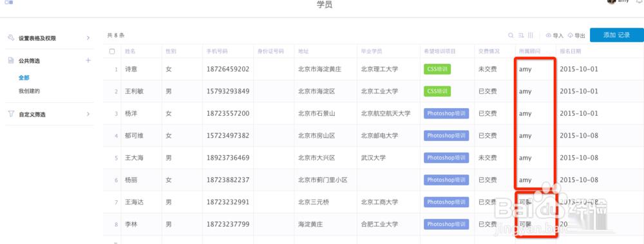Click the 手机号码 column header

click(x=217, y=52)
